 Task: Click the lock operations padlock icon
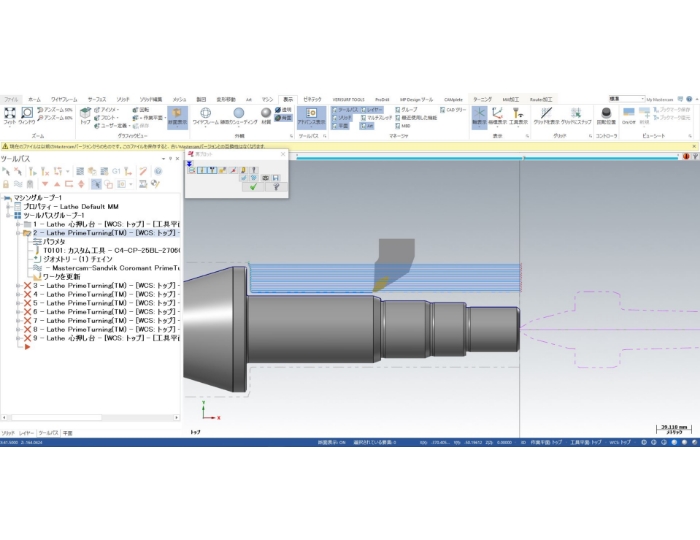click(x=6, y=184)
